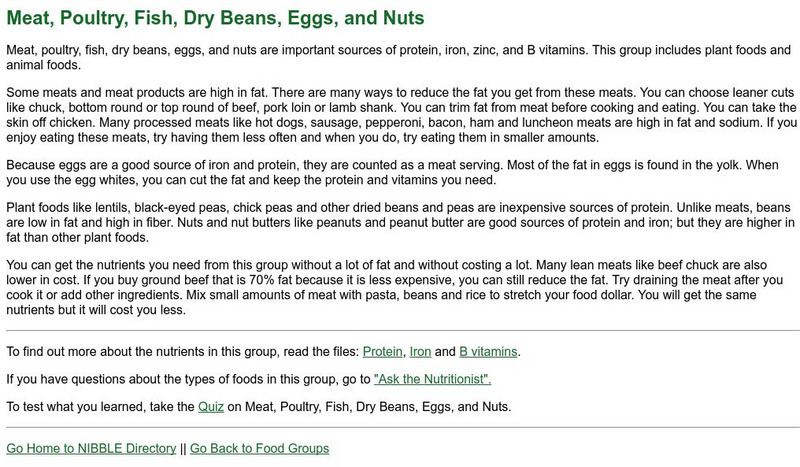Click the paragraph starting "You can get the nutrients"
Screen dimensions: 800x467
pyautogui.click(x=400, y=287)
